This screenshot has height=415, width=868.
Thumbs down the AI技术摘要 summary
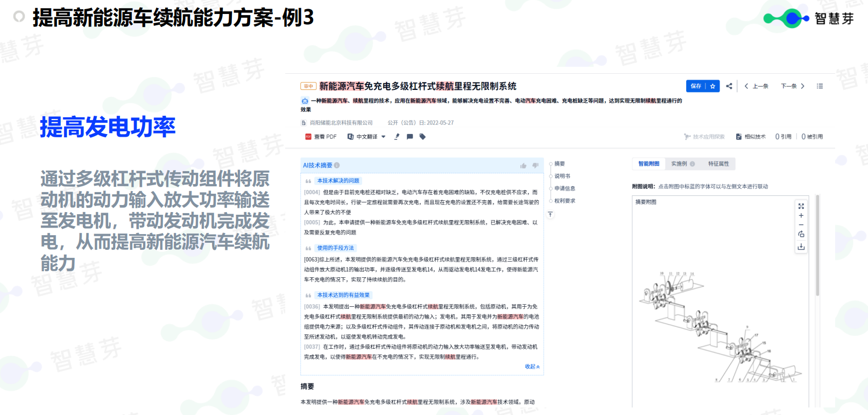coord(535,166)
